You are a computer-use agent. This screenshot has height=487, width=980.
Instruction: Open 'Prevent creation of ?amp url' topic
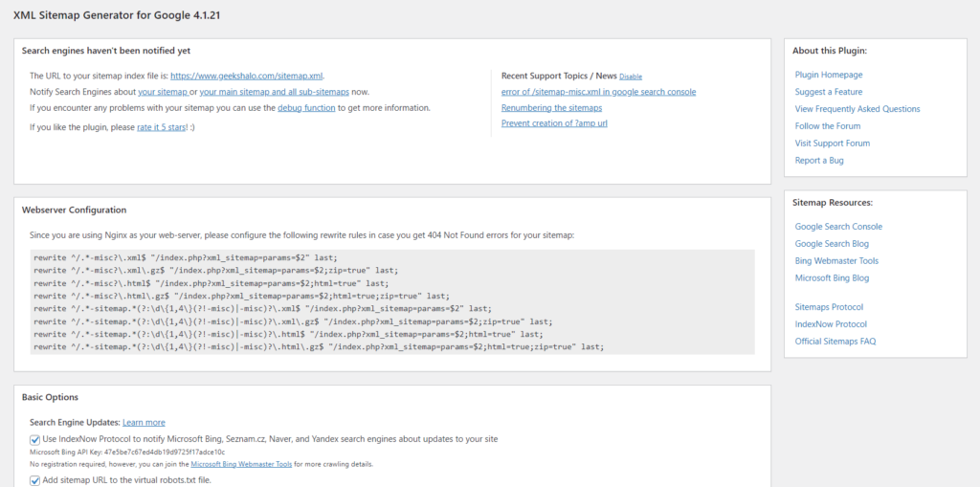click(554, 123)
